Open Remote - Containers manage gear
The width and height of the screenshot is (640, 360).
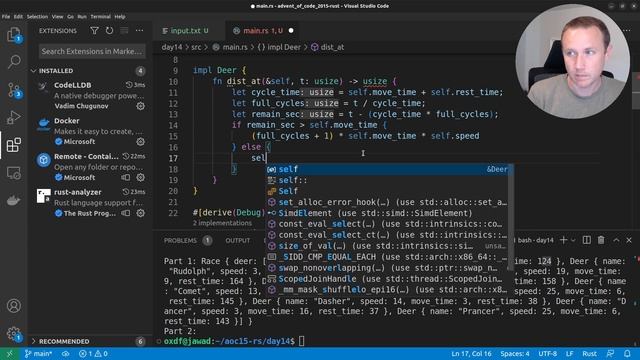tap(141, 178)
